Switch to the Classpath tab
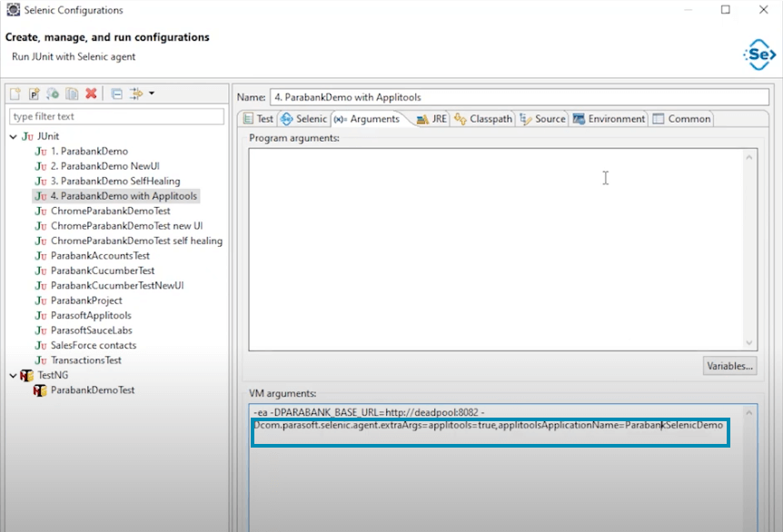This screenshot has height=532, width=783. [483, 119]
